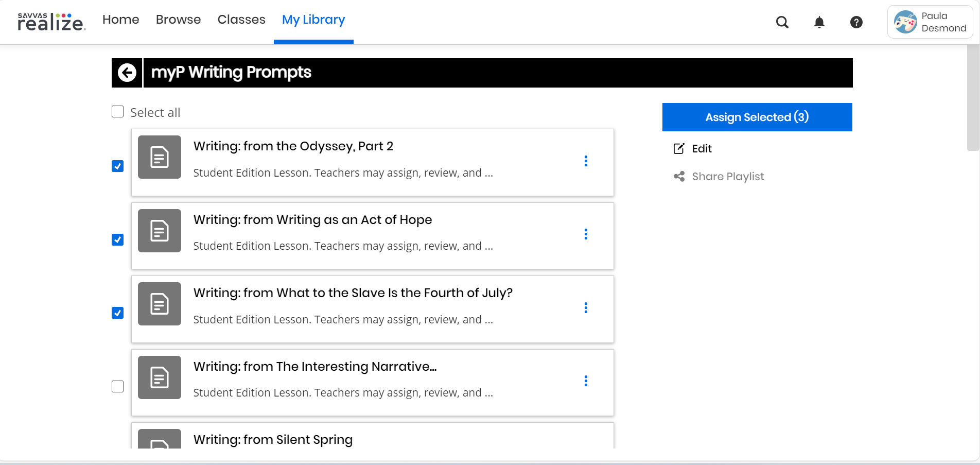Uncheck the Fourth of July lesson checkbox
Viewport: 980px width, 465px height.
click(x=118, y=313)
